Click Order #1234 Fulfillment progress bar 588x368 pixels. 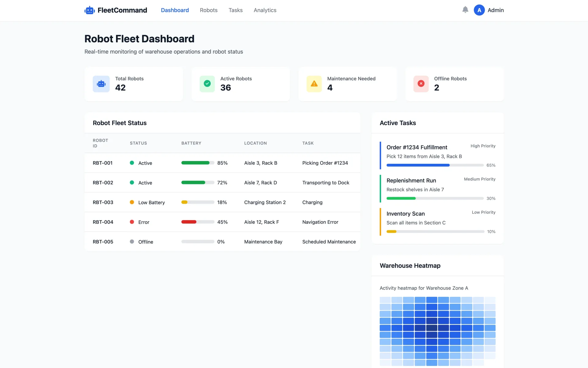tap(435, 165)
